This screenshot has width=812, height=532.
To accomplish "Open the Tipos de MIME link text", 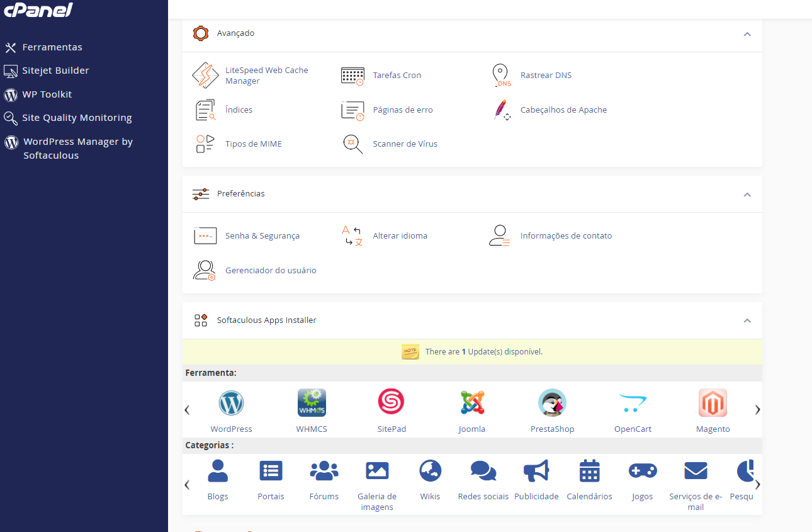I will [x=254, y=144].
